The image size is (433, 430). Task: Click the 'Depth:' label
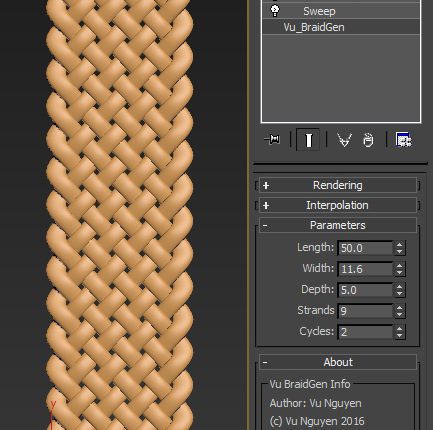317,289
